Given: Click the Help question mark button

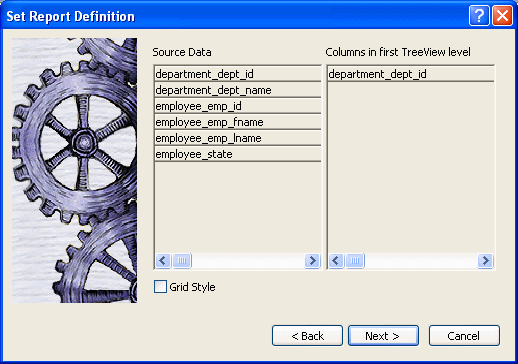Looking at the screenshot, I should click(x=479, y=15).
